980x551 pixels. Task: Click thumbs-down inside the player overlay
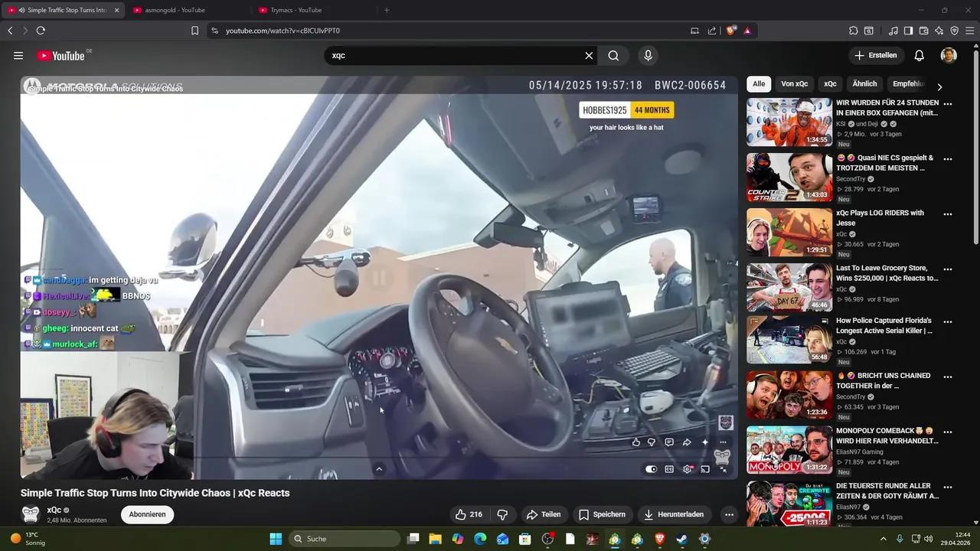[652, 442]
